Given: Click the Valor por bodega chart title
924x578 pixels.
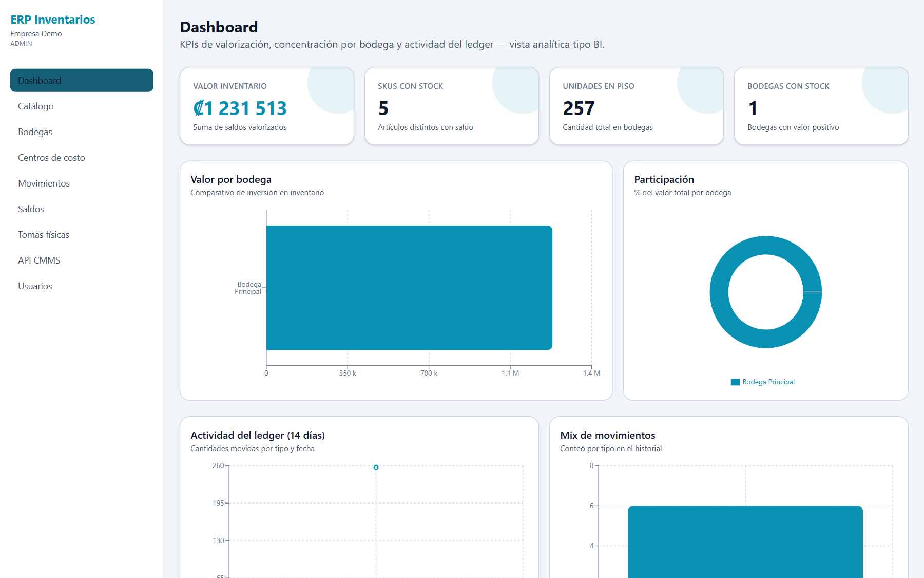Looking at the screenshot, I should tap(231, 179).
